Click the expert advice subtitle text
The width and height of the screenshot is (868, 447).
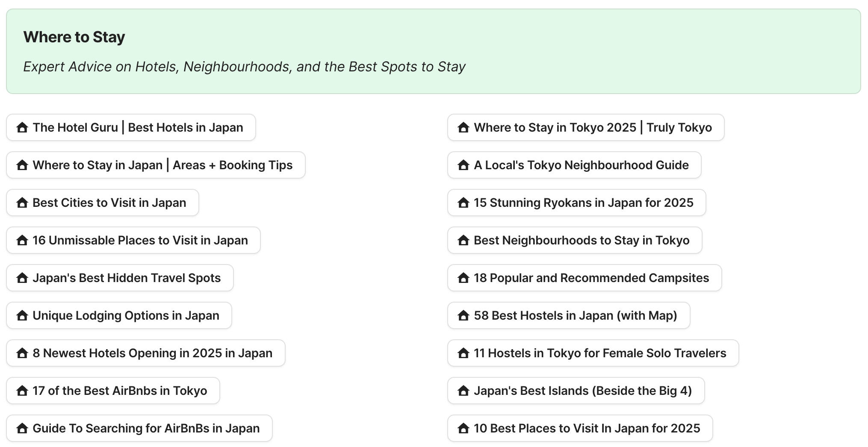(x=245, y=67)
